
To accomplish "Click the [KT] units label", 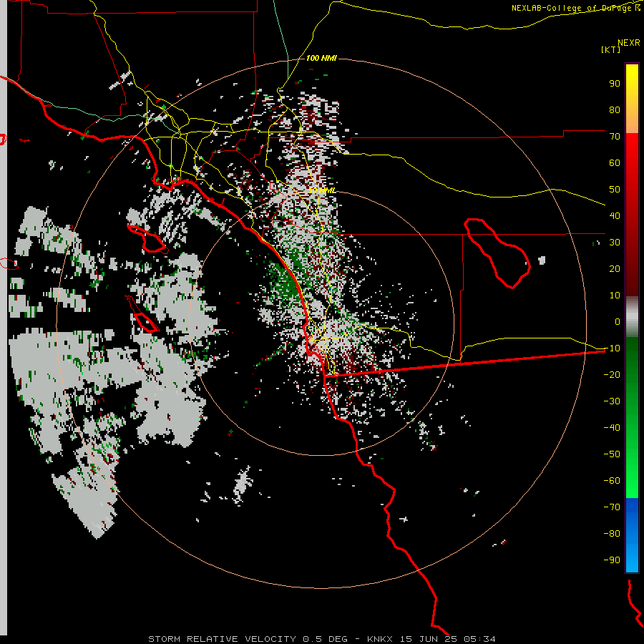I will point(611,49).
